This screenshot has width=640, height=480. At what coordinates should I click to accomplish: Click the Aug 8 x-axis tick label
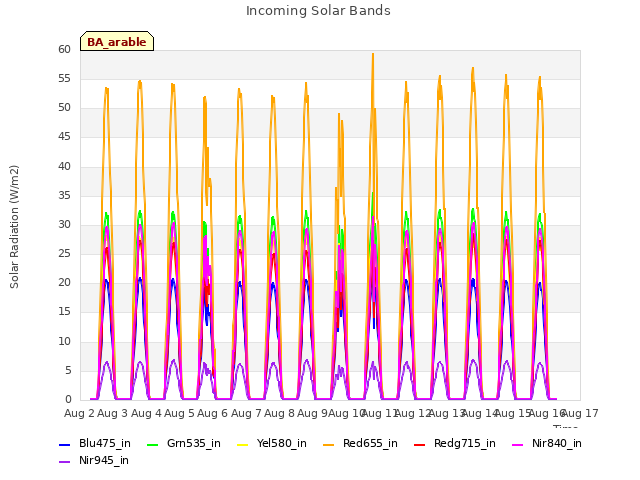tap(279, 413)
